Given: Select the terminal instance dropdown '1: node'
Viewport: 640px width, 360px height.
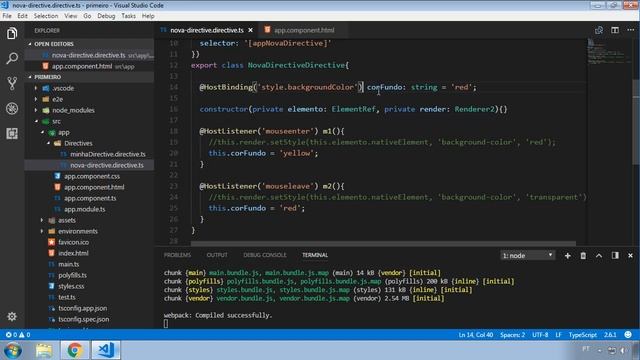Looking at the screenshot, I should tap(527, 256).
